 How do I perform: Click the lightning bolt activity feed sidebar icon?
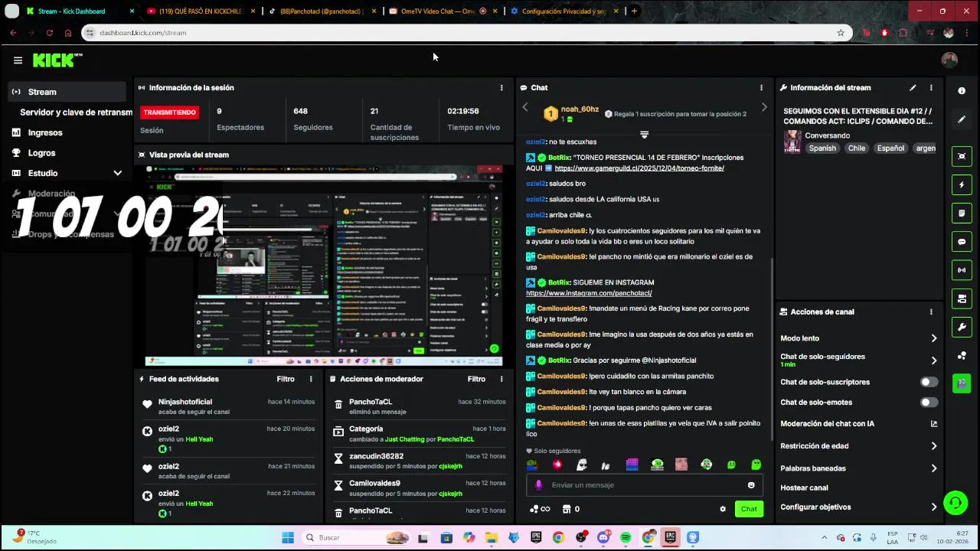962,184
